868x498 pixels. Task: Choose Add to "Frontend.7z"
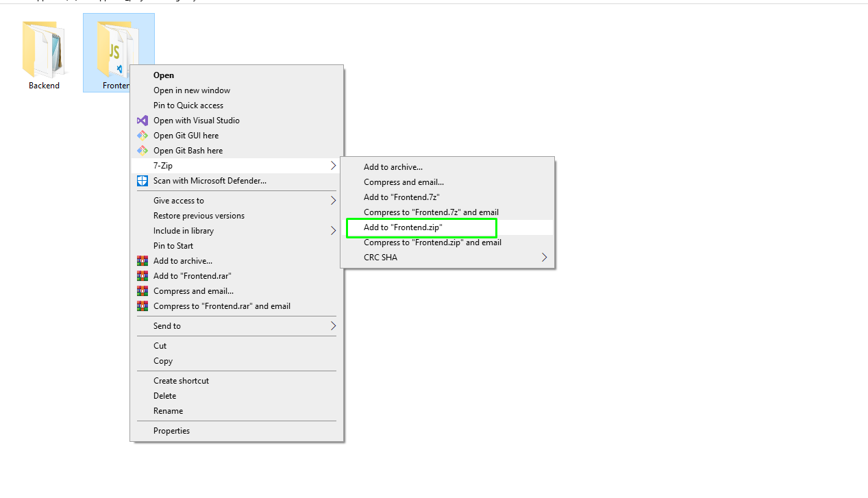coord(401,197)
